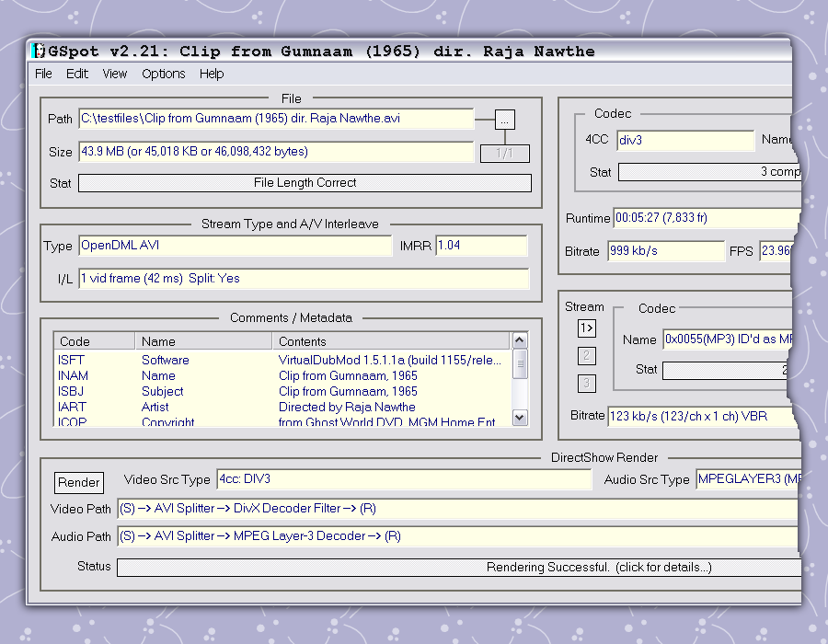Click the Path field with the avi file
Screen dimensions: 828x644
[x=276, y=119]
